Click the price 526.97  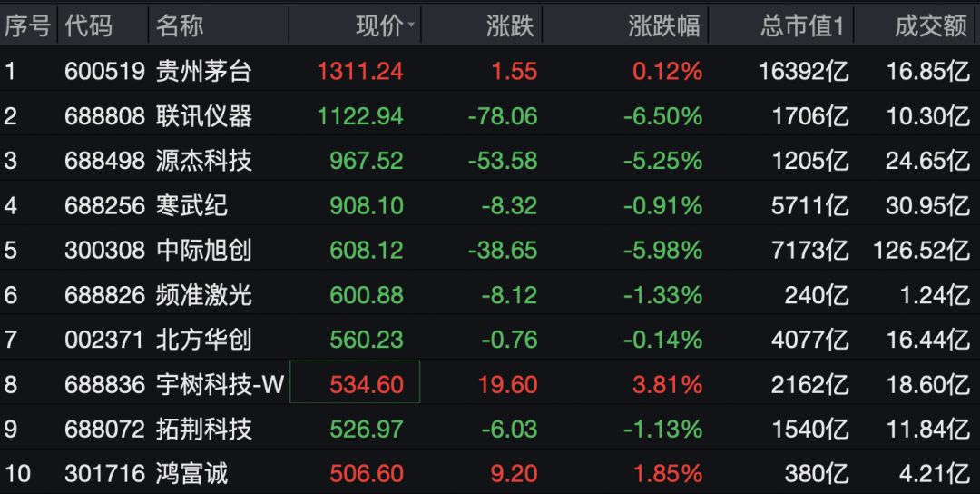(x=367, y=429)
